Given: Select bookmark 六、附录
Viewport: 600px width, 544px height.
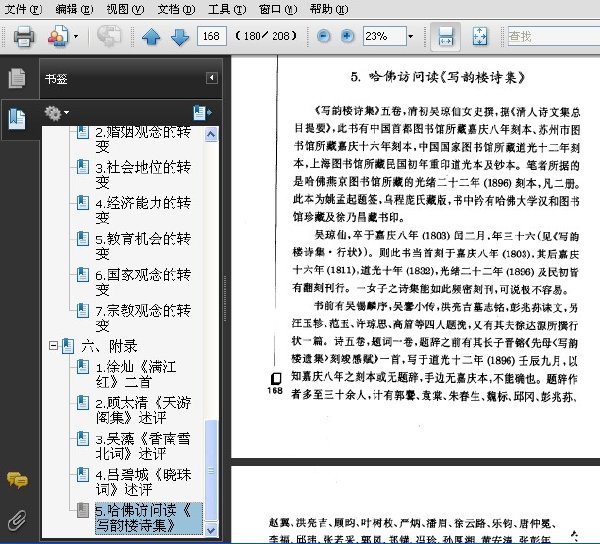Looking at the screenshot, I should click(x=109, y=346).
